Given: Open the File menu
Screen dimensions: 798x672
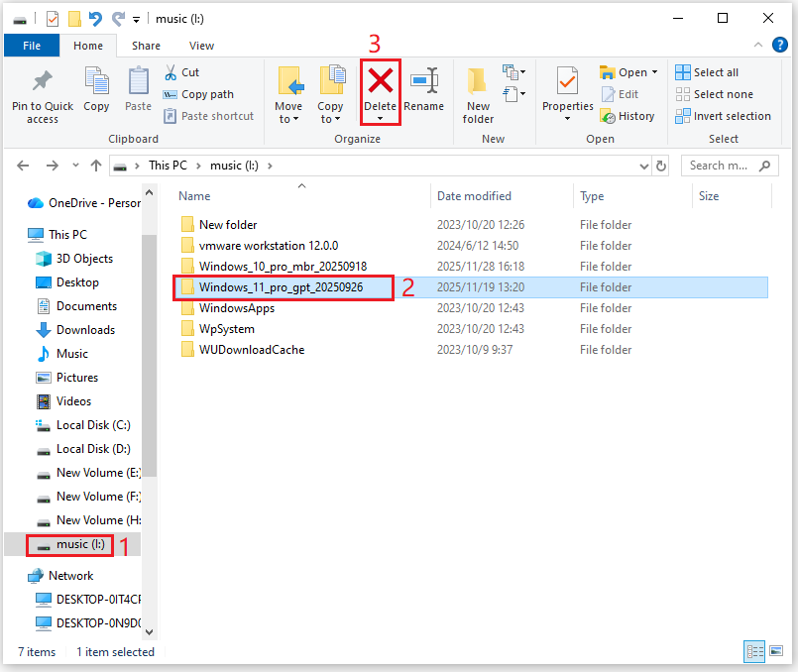Looking at the screenshot, I should (x=31, y=45).
